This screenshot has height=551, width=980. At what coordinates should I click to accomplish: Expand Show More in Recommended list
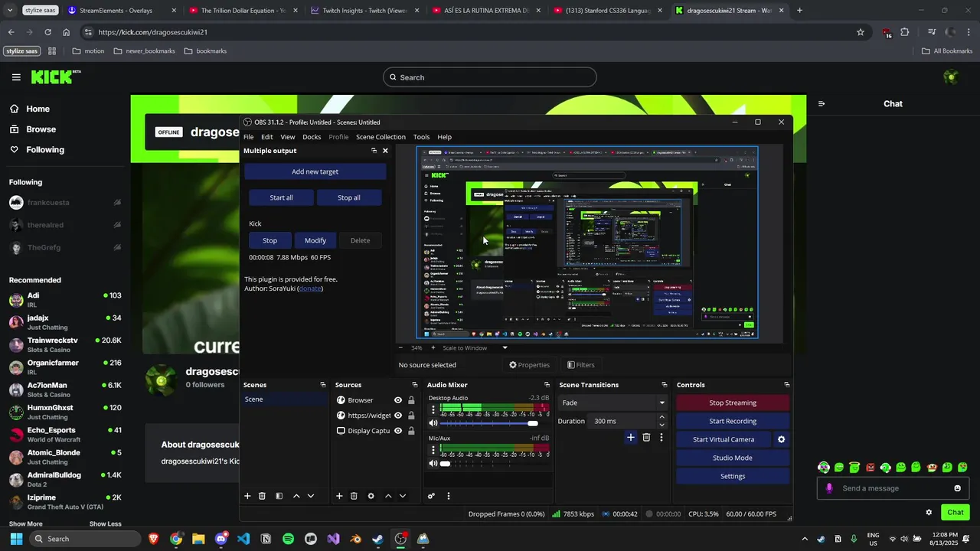click(x=25, y=523)
